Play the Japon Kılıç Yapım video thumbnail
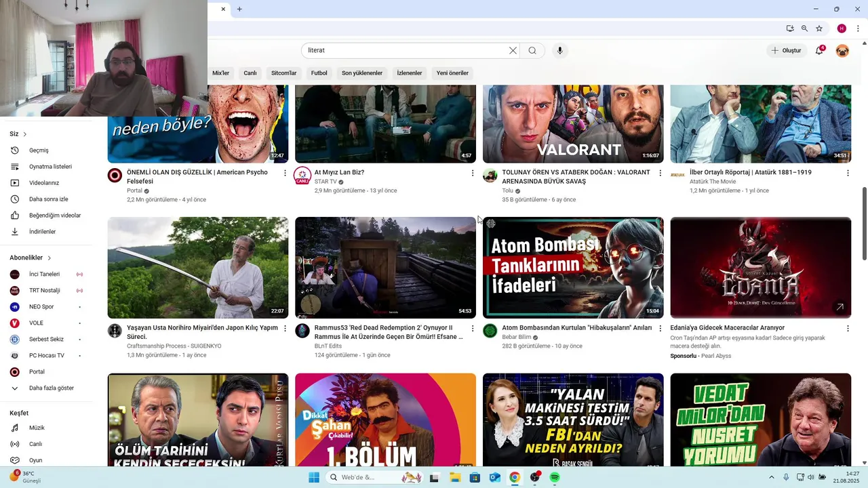This screenshot has width=868, height=488. pos(198,268)
